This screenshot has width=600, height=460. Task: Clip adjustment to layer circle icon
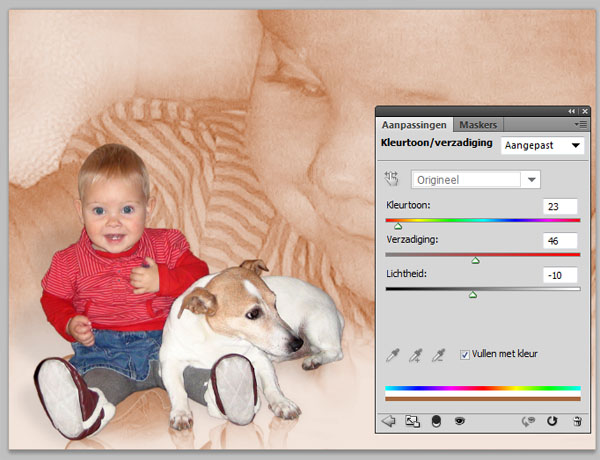tap(436, 421)
